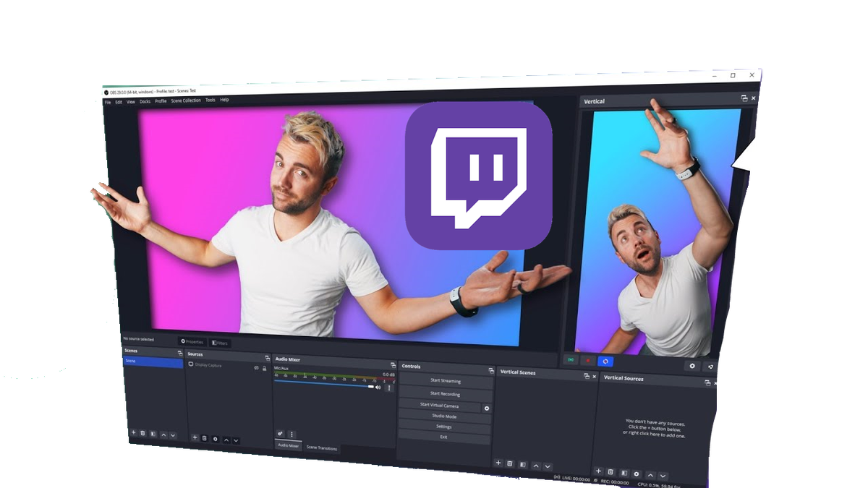This screenshot has height=488, width=868.
Task: Move vertical source up
Action: [650, 475]
